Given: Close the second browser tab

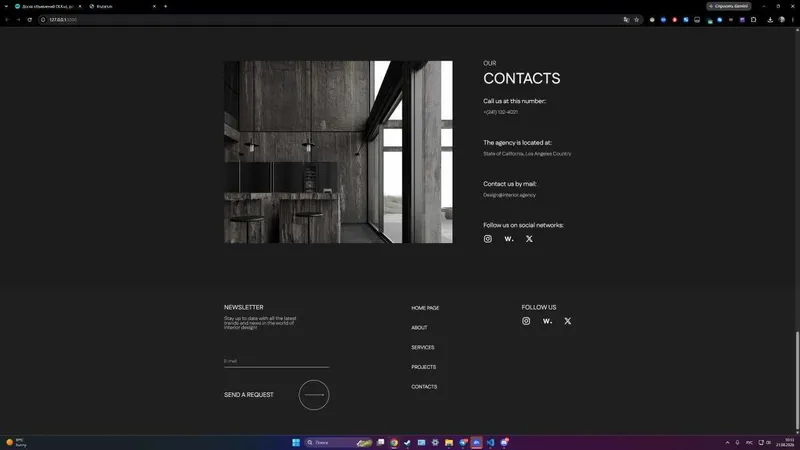Looking at the screenshot, I should (154, 6).
